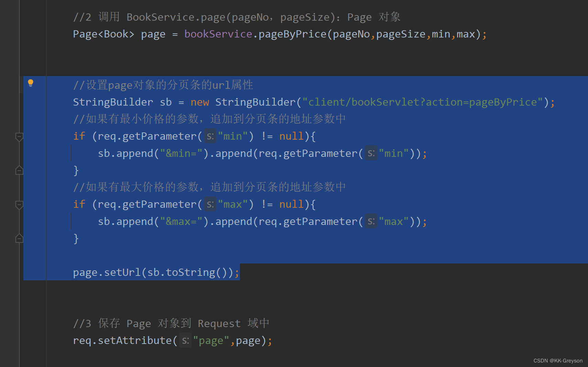Click the "&min=" string literal

click(181, 153)
